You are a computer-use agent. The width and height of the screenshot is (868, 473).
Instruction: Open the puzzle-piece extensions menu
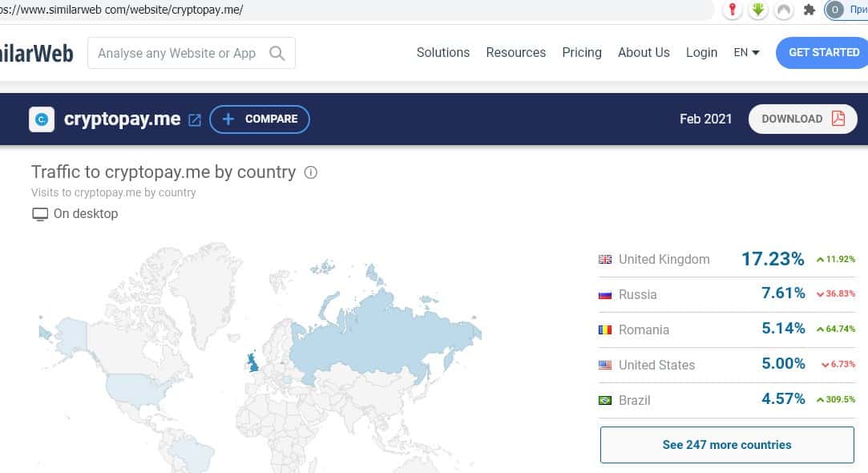(809, 10)
